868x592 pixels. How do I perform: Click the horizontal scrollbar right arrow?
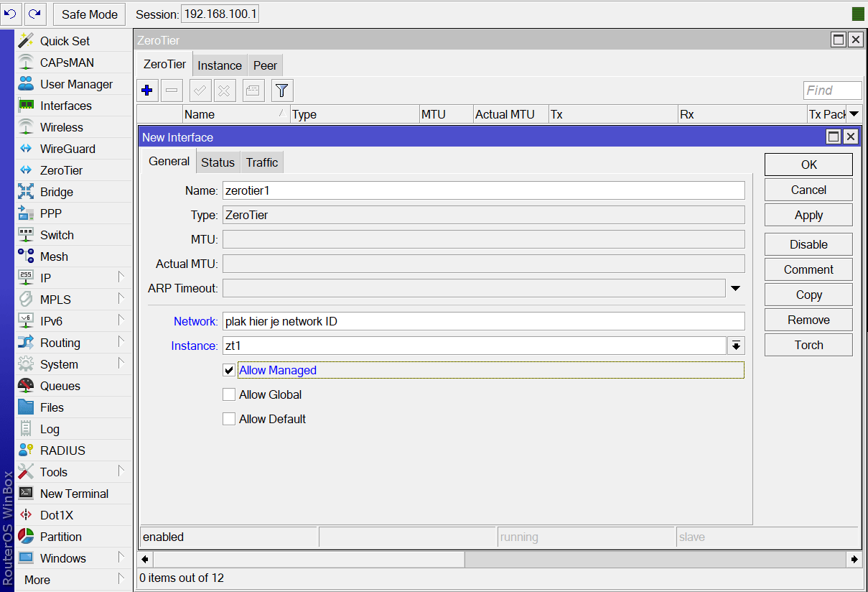[x=854, y=559]
